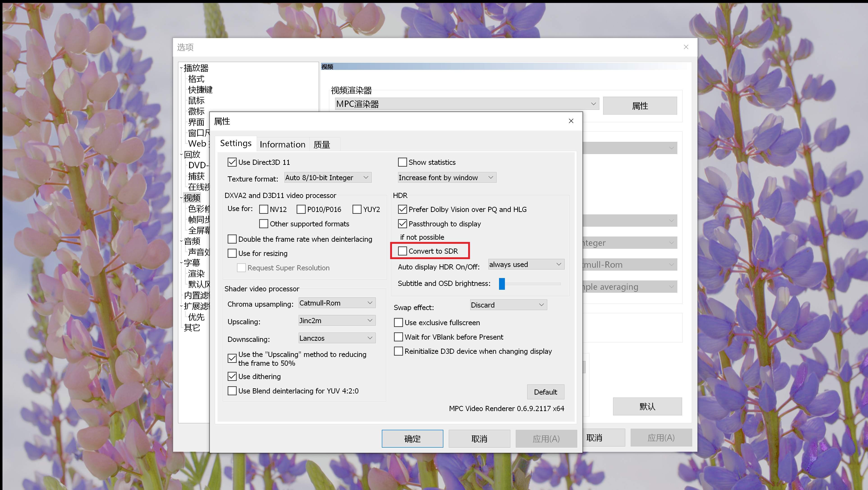This screenshot has height=490, width=868.
Task: Open Auto display HDR On/Off dropdown
Action: click(x=526, y=265)
